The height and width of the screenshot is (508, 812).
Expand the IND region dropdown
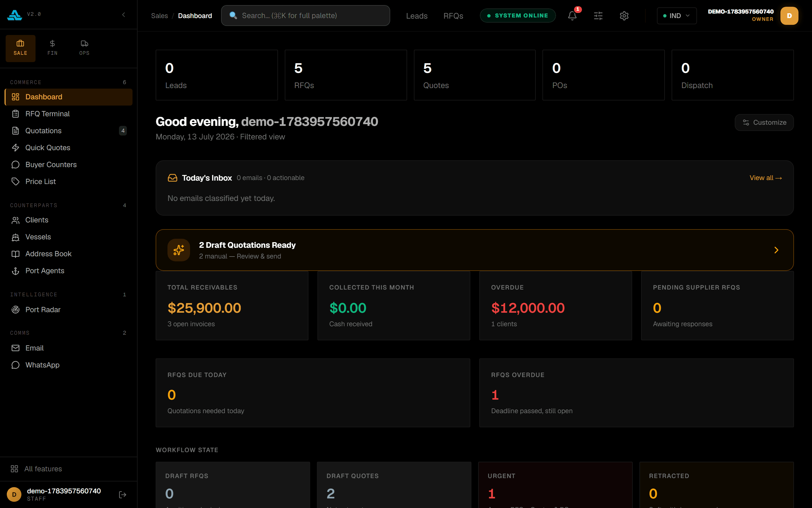(676, 16)
